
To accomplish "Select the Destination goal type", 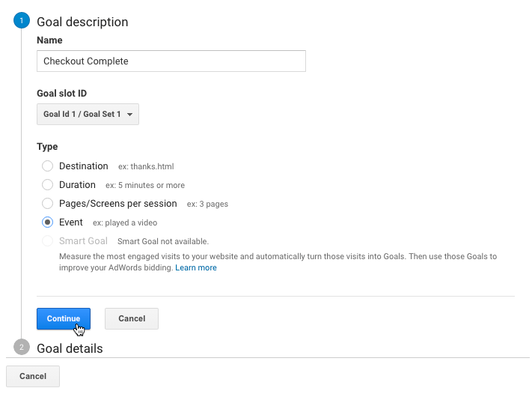I will [47, 166].
